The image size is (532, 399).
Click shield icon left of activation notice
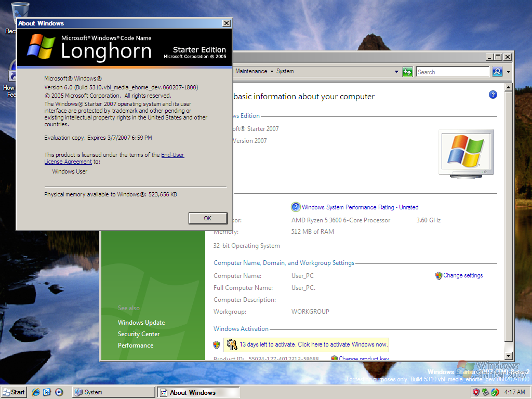217,345
